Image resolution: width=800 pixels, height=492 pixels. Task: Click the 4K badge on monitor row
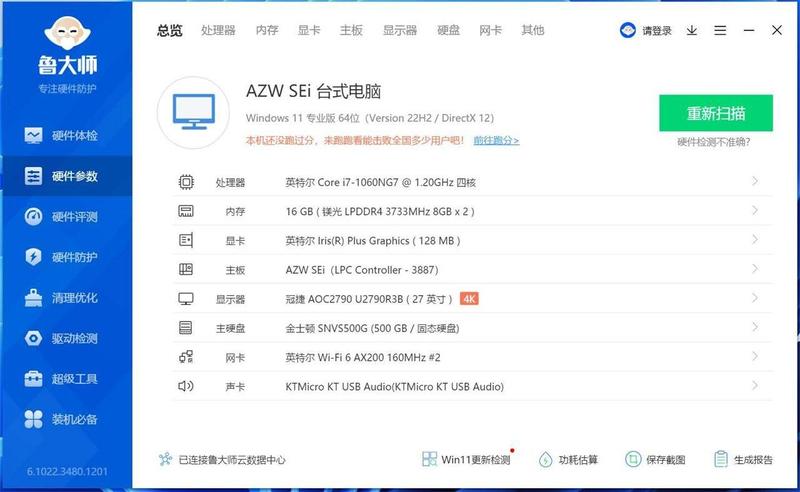(x=469, y=299)
